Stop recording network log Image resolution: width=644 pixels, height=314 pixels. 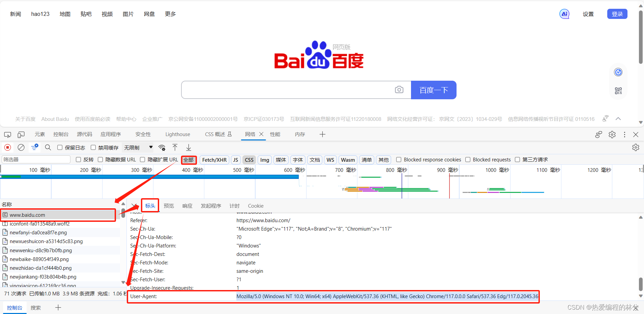pos(7,147)
